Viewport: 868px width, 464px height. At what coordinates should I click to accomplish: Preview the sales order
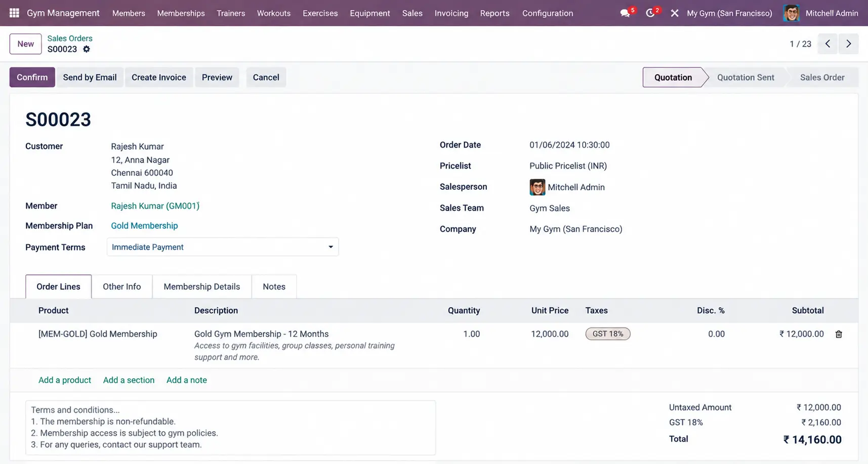point(217,77)
